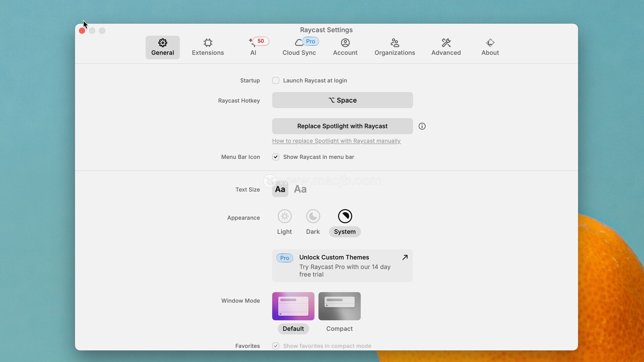Click the Dark appearance label
644x362 pixels.
[313, 232]
